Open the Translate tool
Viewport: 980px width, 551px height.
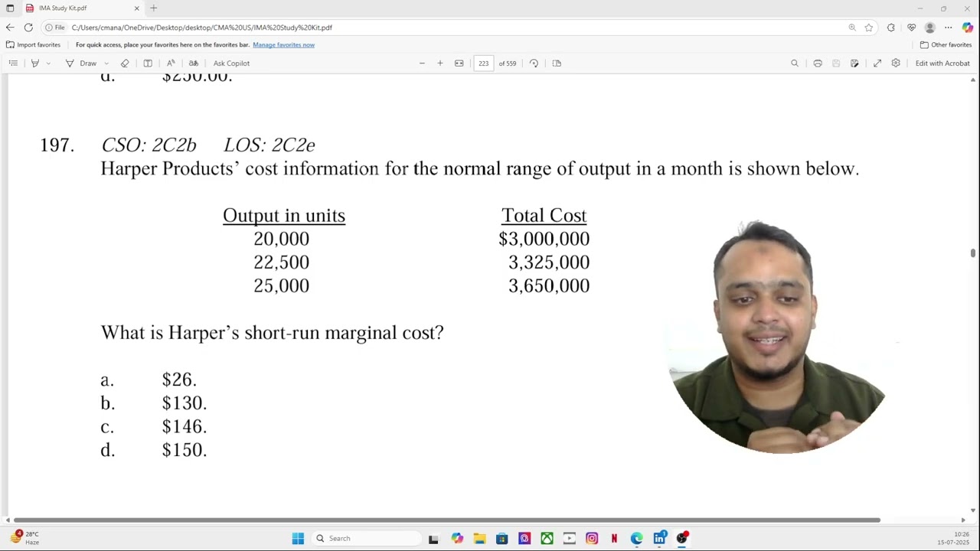click(x=194, y=63)
